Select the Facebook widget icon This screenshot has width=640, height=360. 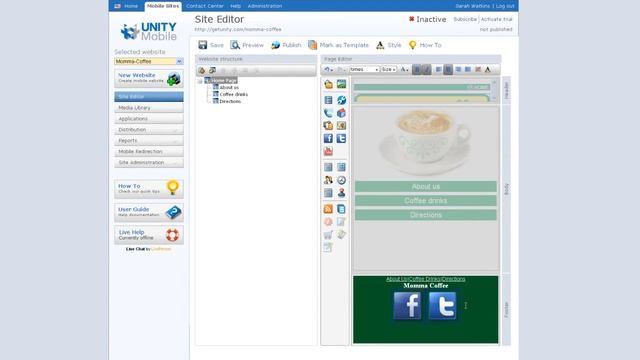coord(328,138)
